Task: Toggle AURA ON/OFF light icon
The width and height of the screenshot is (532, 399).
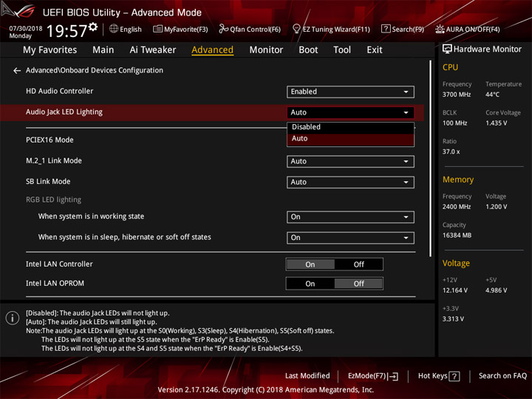Action: click(440, 29)
